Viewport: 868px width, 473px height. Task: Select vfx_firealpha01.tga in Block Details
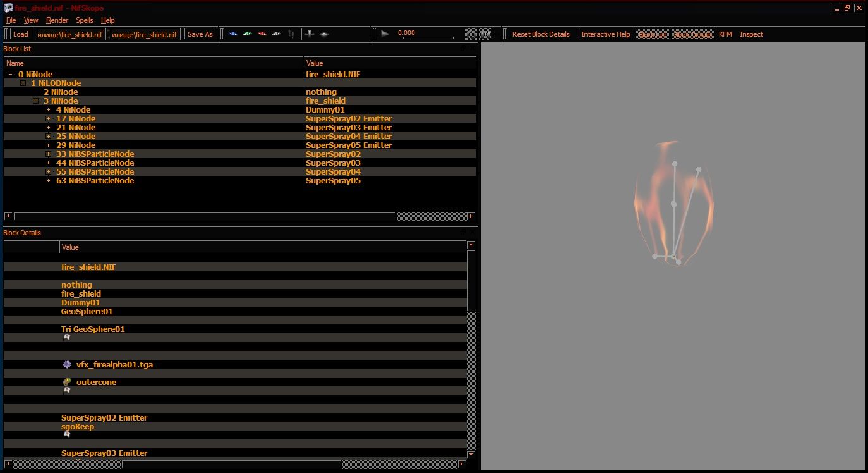click(114, 364)
